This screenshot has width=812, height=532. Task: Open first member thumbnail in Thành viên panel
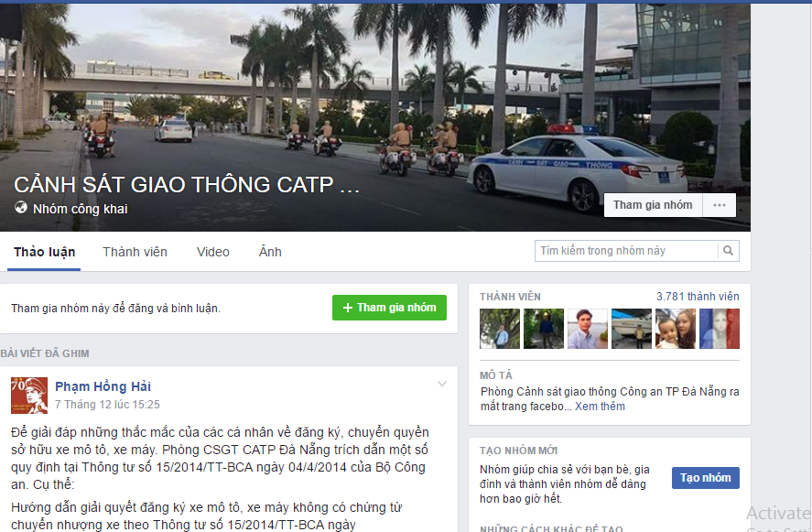[500, 329]
